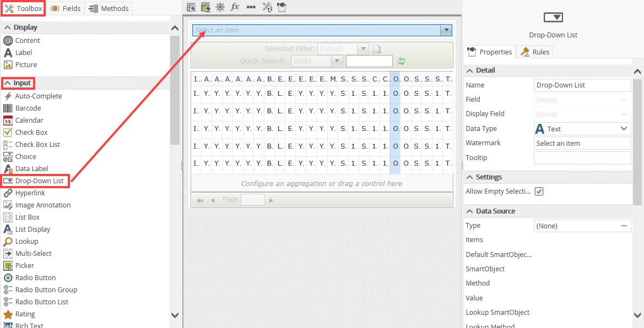Select the List Box control icon

click(x=8, y=217)
